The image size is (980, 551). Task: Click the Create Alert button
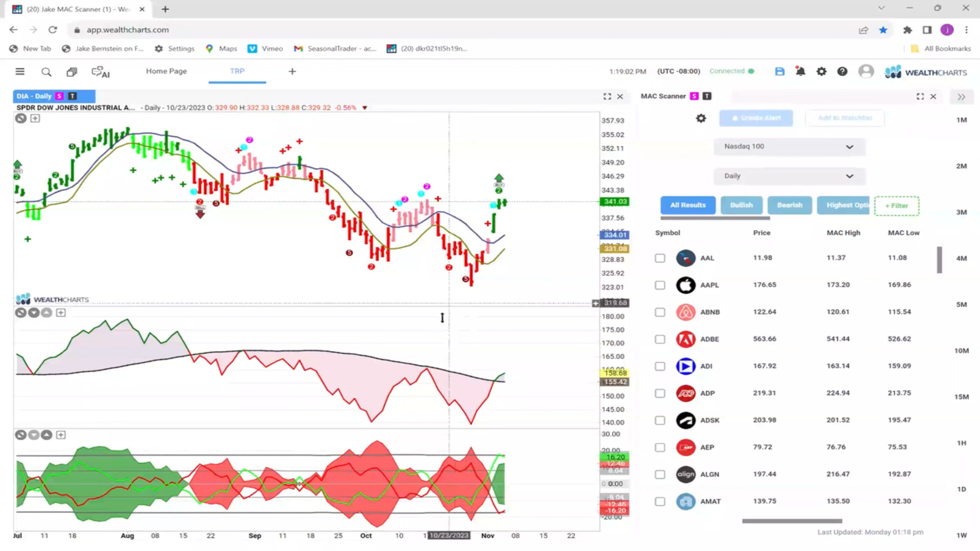coord(756,118)
